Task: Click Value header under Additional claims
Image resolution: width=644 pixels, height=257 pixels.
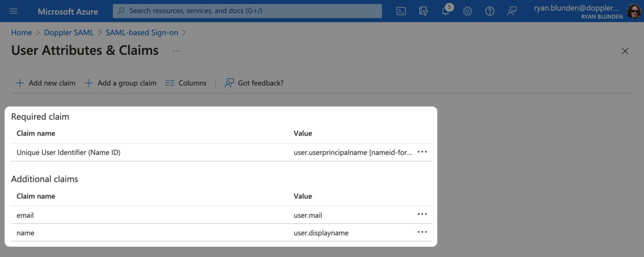Action: tap(303, 196)
